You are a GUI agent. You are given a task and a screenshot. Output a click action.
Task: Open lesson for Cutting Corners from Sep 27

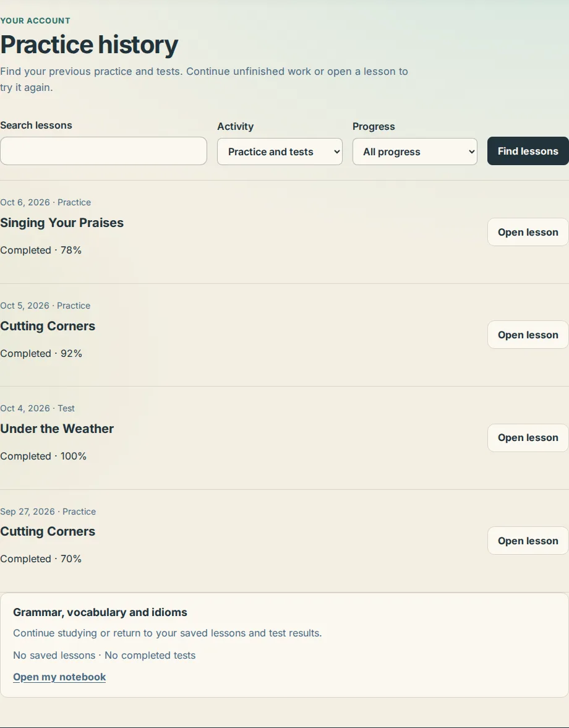coord(528,541)
